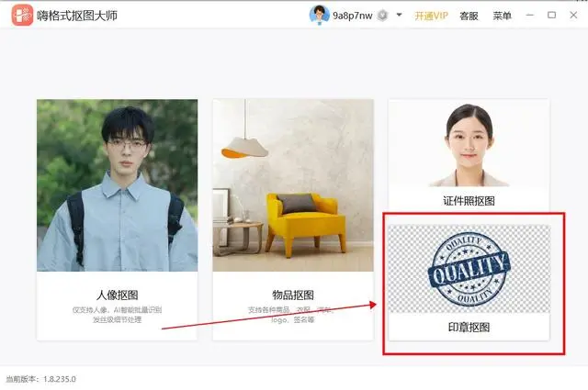Screen dimensions: 588x390
Task: Open the 开通VIP upgrade link
Action: (431, 16)
